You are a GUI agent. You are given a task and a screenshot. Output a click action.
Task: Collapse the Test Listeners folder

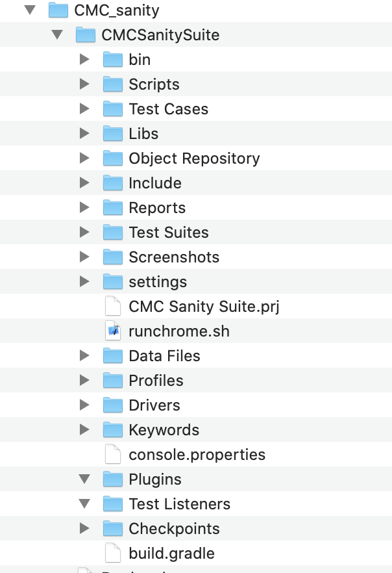(84, 504)
